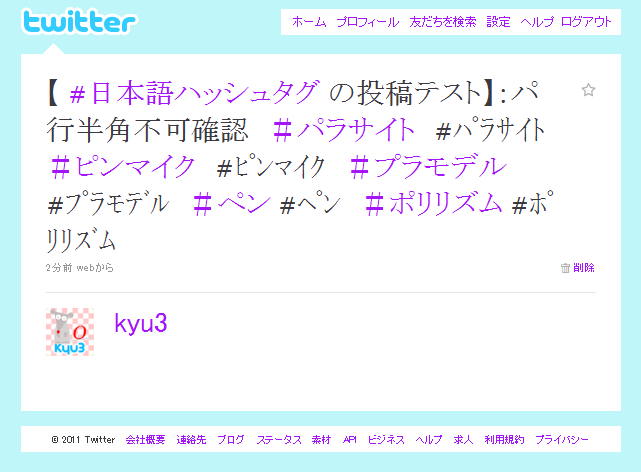Open 設定 in the top menu
The height and width of the screenshot is (472, 641).
pos(498,22)
